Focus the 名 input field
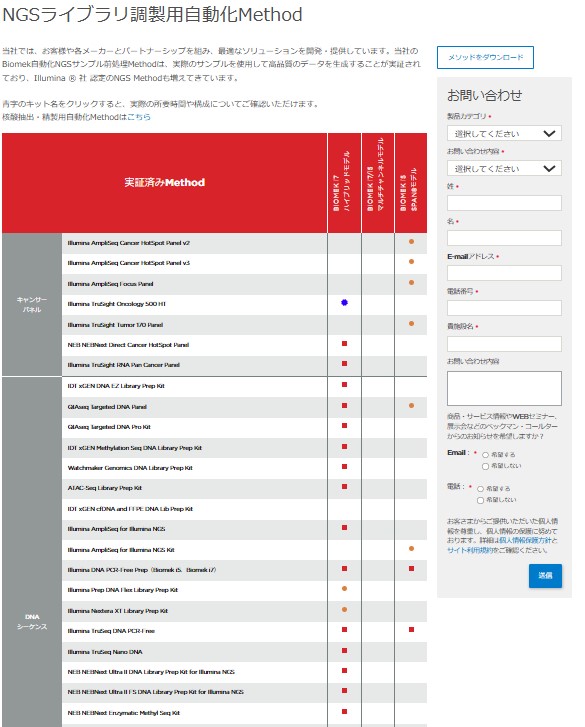 504,238
